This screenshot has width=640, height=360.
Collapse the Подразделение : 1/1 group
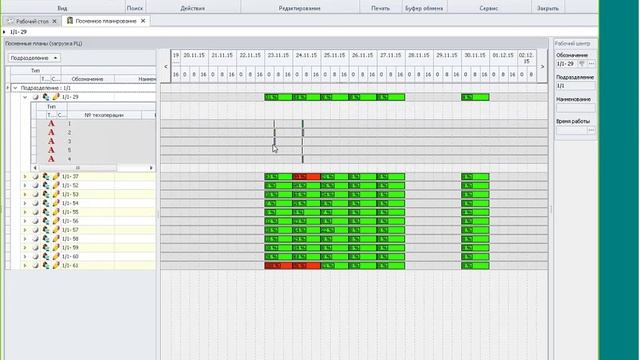click(x=15, y=88)
